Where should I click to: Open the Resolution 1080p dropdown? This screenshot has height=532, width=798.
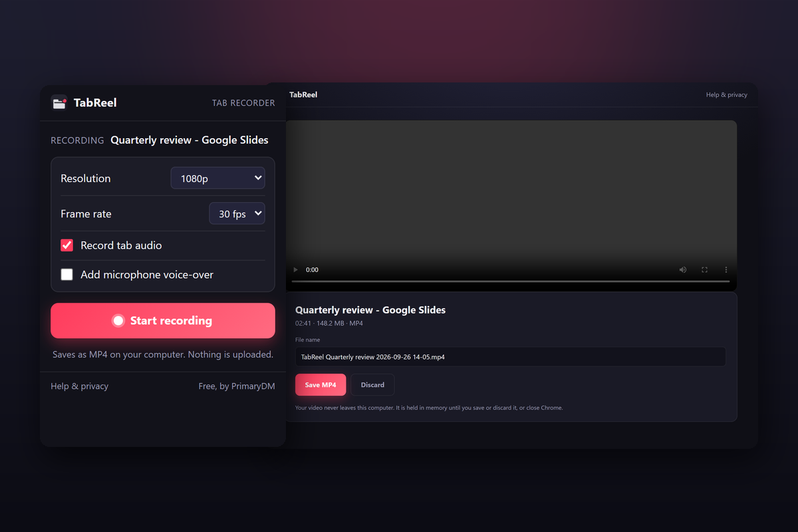[218, 178]
